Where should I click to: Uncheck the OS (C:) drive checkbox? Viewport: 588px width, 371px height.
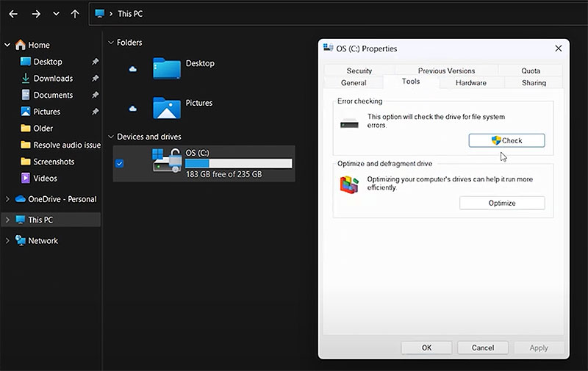(119, 163)
